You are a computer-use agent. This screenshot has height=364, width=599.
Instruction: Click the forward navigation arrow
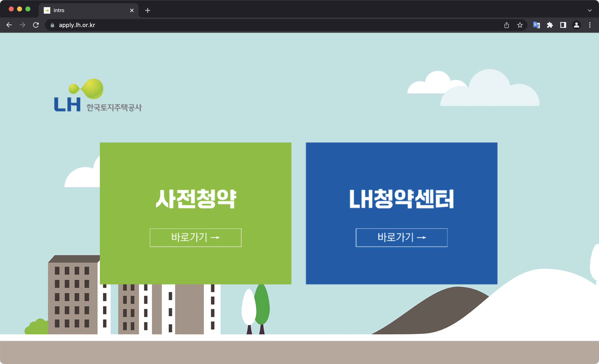(x=22, y=25)
